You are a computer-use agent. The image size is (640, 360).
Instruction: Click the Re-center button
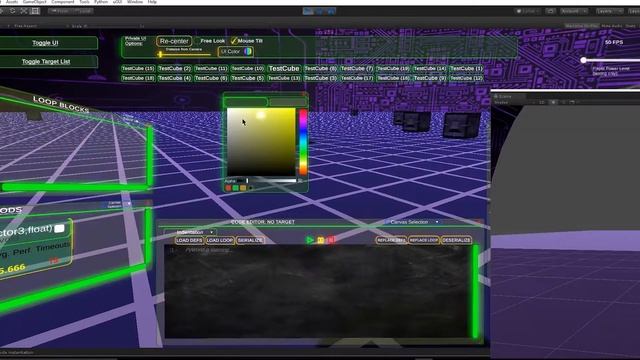174,41
